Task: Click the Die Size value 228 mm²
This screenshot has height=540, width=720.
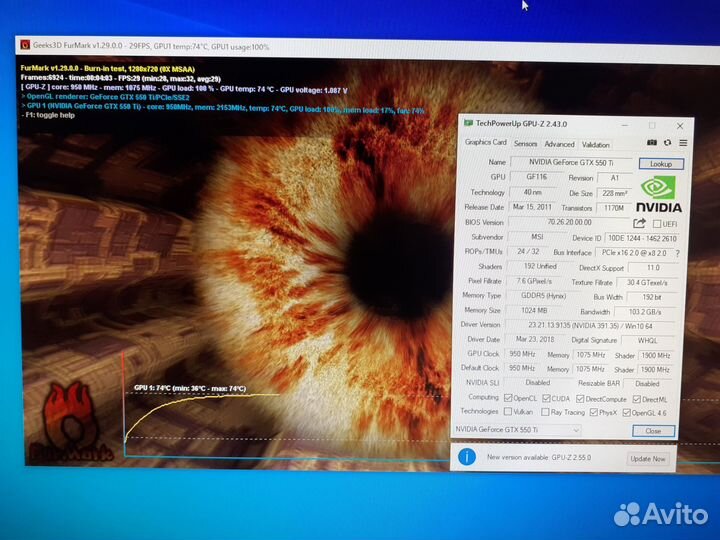Action: tap(615, 193)
